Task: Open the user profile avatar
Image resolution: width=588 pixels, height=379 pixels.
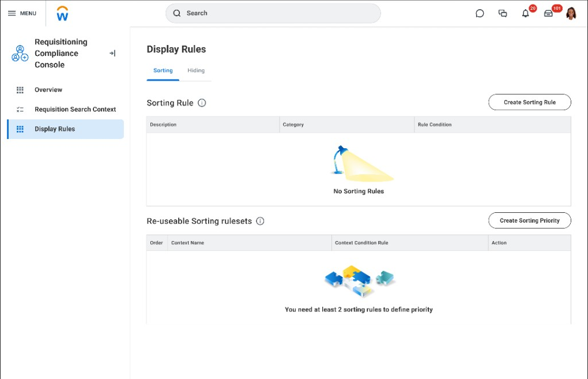Action: [571, 13]
